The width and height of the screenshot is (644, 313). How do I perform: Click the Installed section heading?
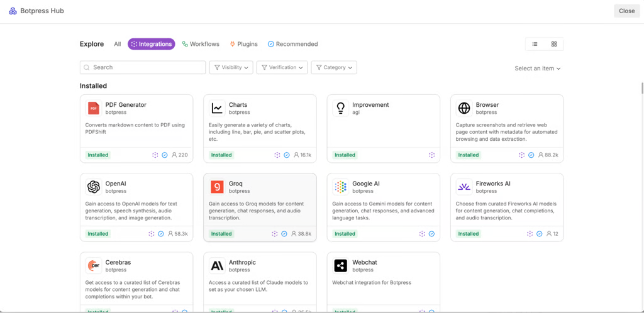(x=93, y=85)
